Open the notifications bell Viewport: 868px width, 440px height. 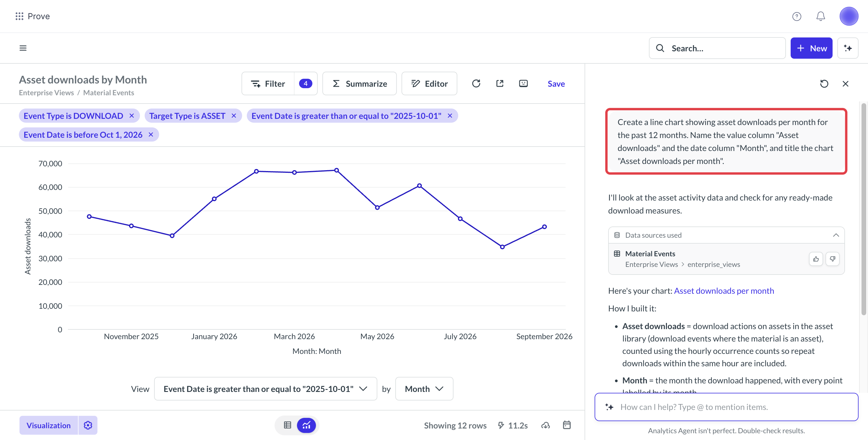click(820, 16)
